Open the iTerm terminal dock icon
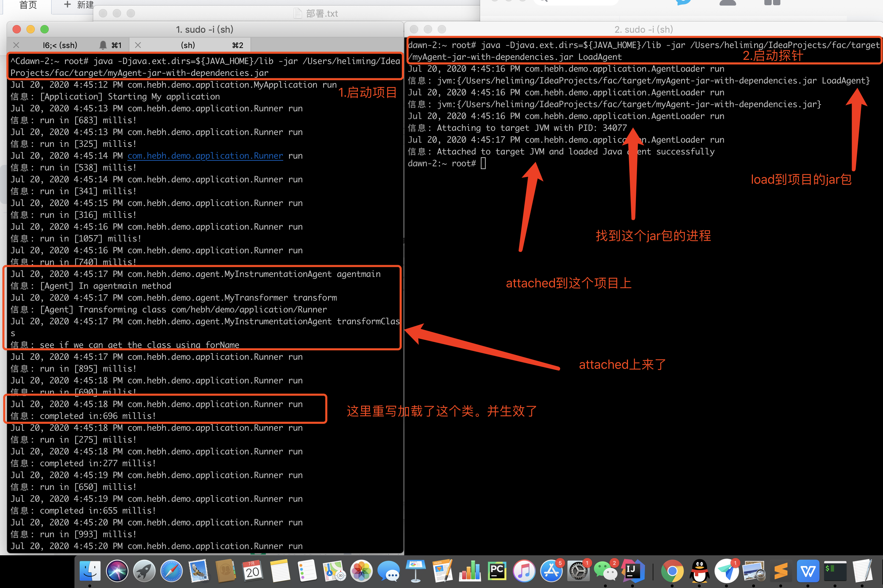 click(835, 570)
